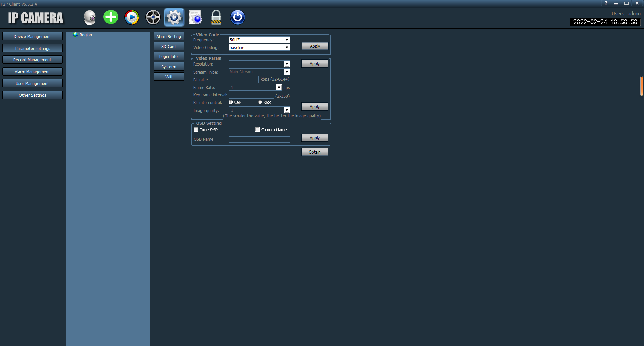Image resolution: width=644 pixels, height=346 pixels.
Task: Click the webcam live preview icon
Action: click(90, 17)
